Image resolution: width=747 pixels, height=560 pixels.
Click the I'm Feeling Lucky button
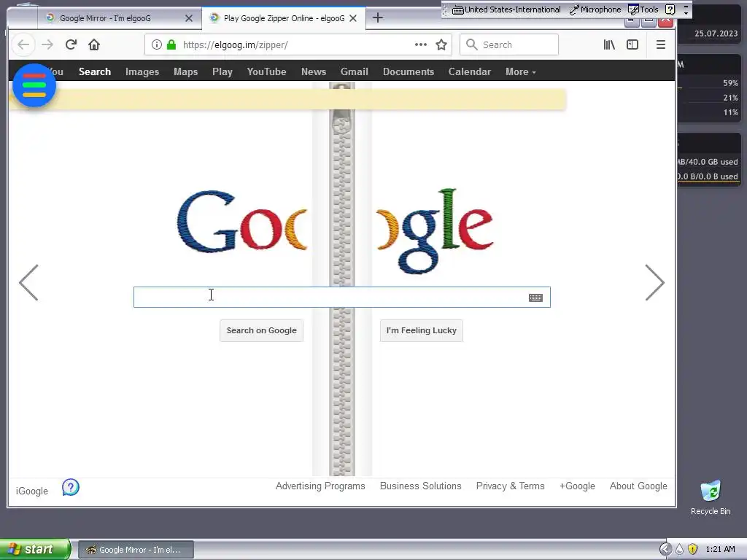click(x=422, y=330)
